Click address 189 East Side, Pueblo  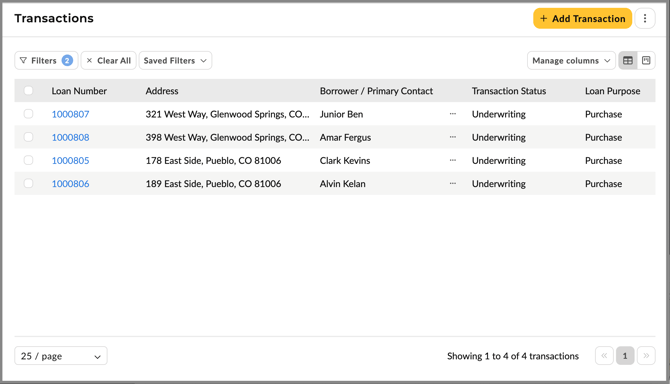pos(213,183)
